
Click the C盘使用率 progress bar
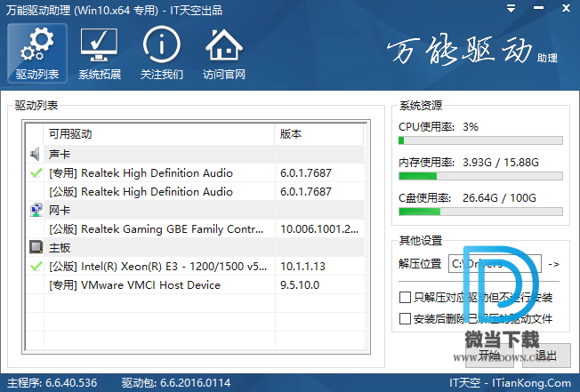480,212
